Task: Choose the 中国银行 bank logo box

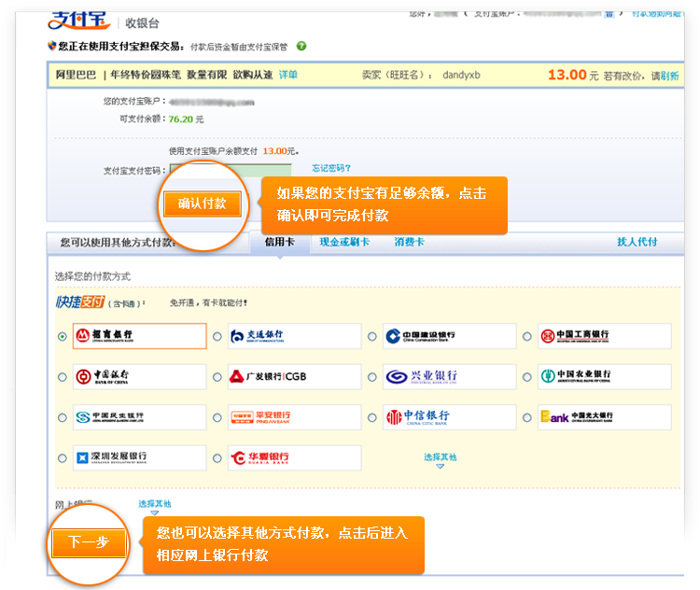Action: click(140, 376)
